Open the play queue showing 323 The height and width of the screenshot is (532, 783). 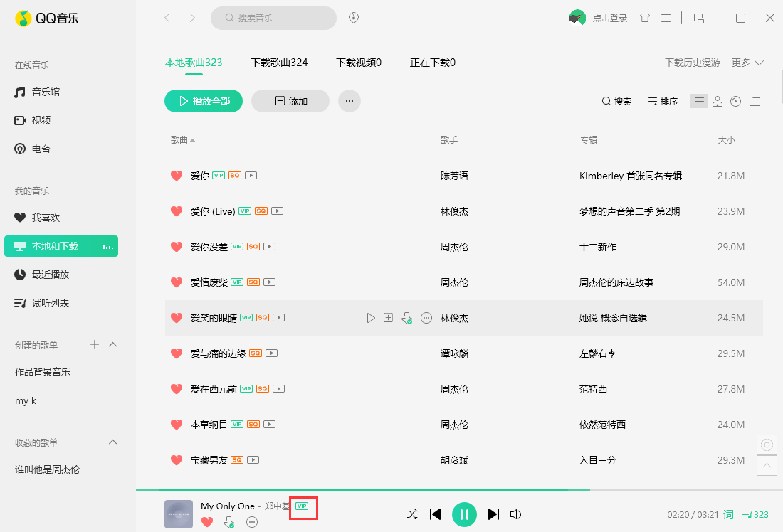tap(755, 514)
